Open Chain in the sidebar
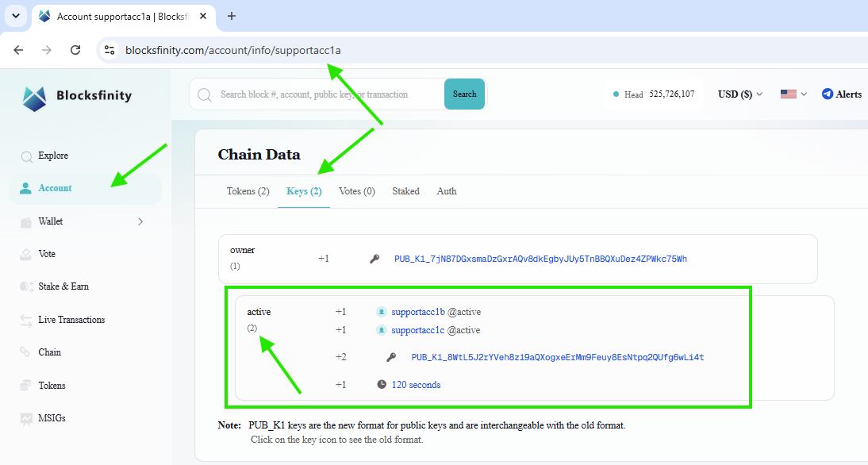 tap(50, 352)
